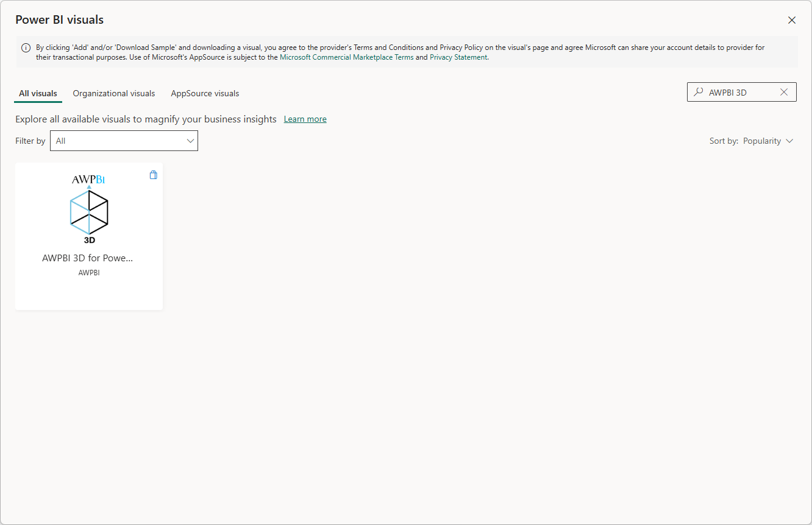Focus the visuals search box

(x=742, y=92)
